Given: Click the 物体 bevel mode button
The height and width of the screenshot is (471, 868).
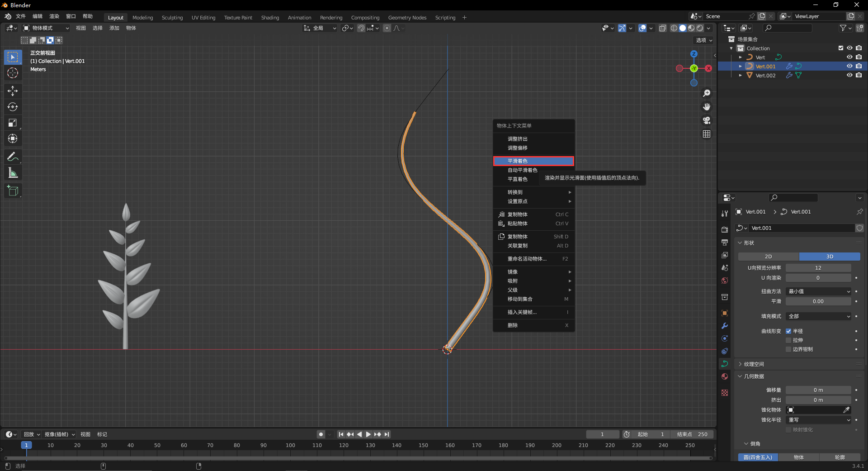Looking at the screenshot, I should pos(798,457).
